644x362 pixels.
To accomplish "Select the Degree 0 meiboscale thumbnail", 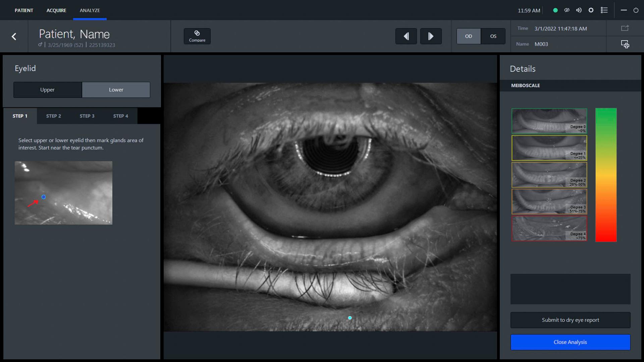I will point(549,121).
